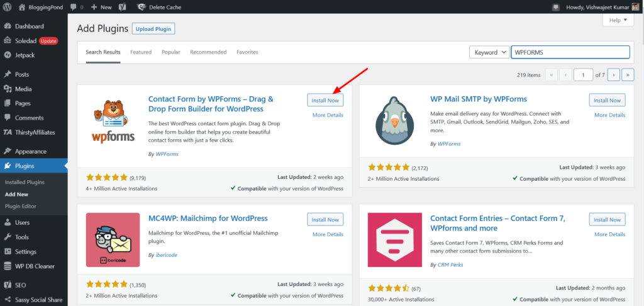Open Dashboard menu icon
Viewport: 644px width, 306px height.
click(x=8, y=26)
